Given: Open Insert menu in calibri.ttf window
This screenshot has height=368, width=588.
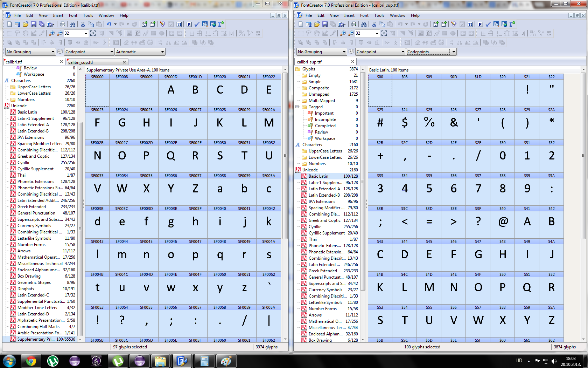Looking at the screenshot, I should point(58,15).
